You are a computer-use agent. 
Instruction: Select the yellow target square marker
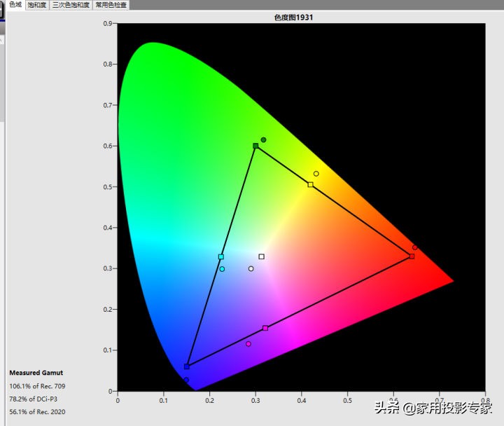point(310,185)
